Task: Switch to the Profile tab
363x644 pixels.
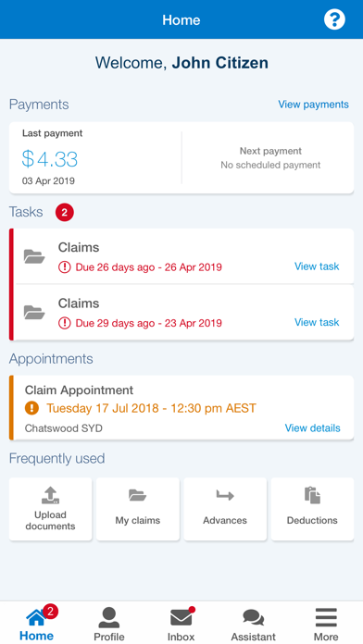Action: [109, 624]
